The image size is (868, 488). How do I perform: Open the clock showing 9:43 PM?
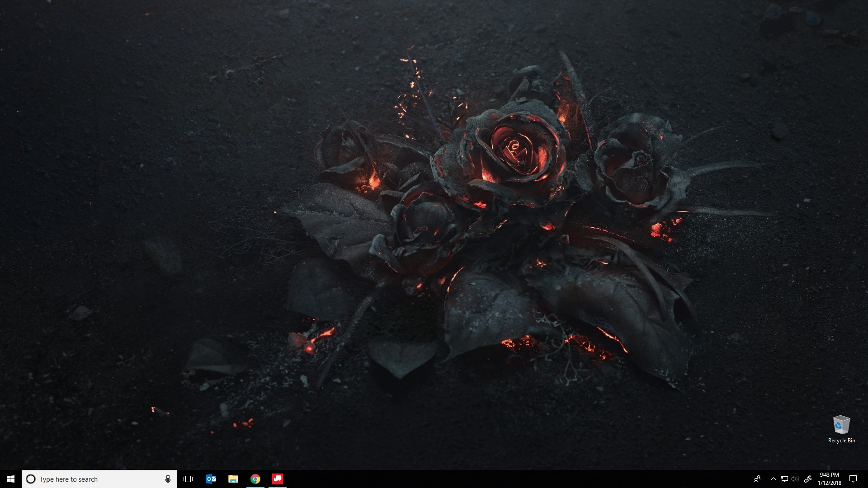(829, 479)
